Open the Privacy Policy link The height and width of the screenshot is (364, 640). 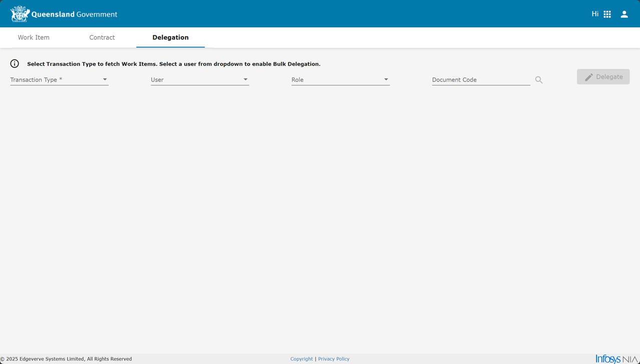pyautogui.click(x=334, y=359)
